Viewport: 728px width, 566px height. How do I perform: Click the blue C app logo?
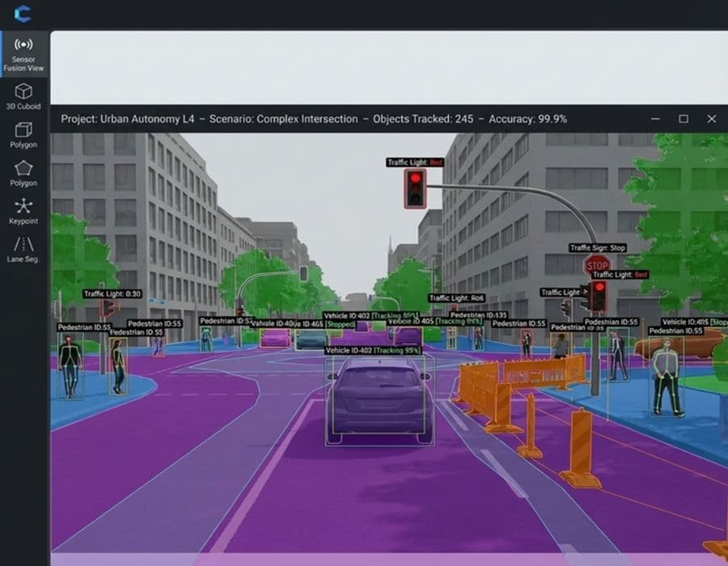click(23, 14)
